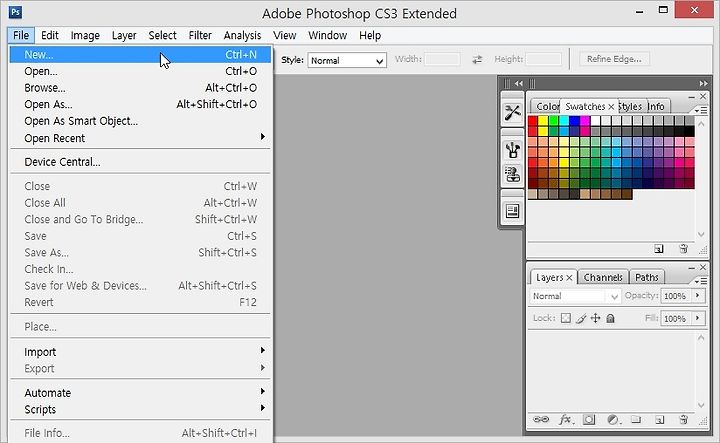
Task: Click the delete swatch trash icon
Action: [x=683, y=249]
